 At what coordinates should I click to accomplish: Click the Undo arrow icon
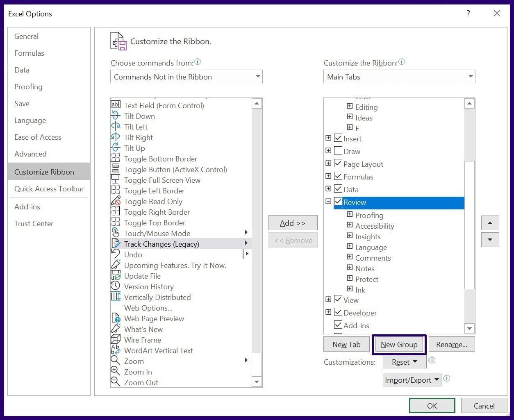[116, 254]
